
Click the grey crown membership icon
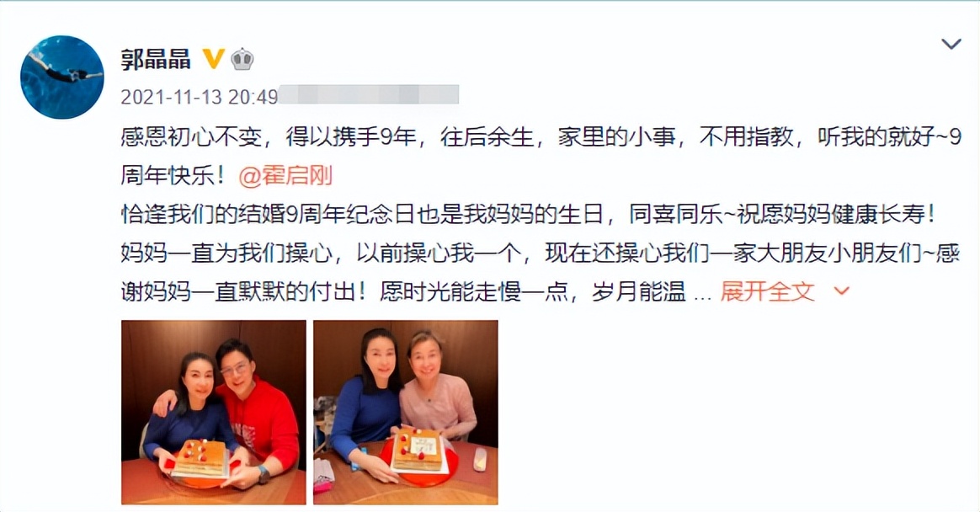242,60
